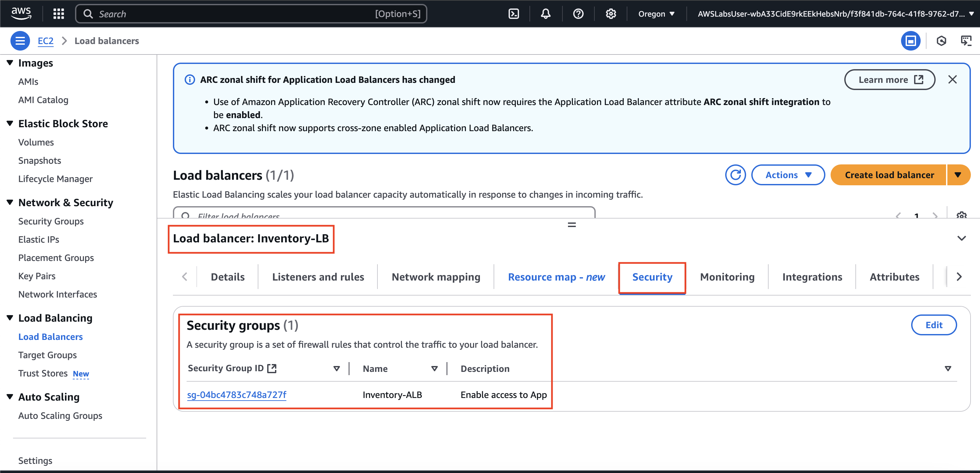Collapse the Load balancer details panel
980x473 pixels.
(x=961, y=238)
